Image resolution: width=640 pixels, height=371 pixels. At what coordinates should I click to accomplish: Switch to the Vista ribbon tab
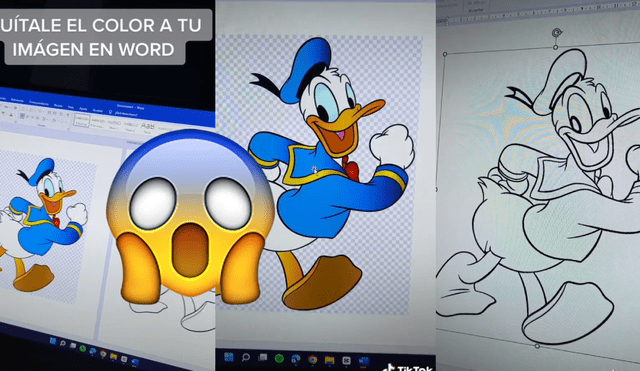point(71,107)
